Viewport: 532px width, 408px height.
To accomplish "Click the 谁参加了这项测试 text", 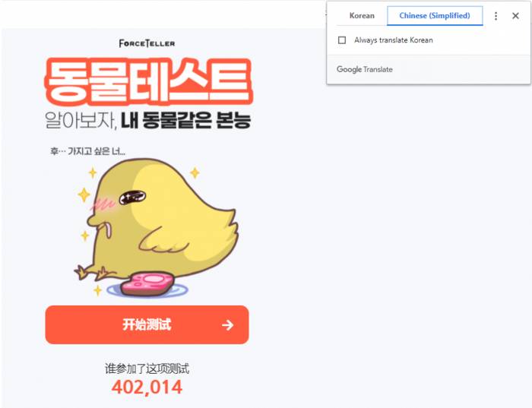I will pos(147,368).
